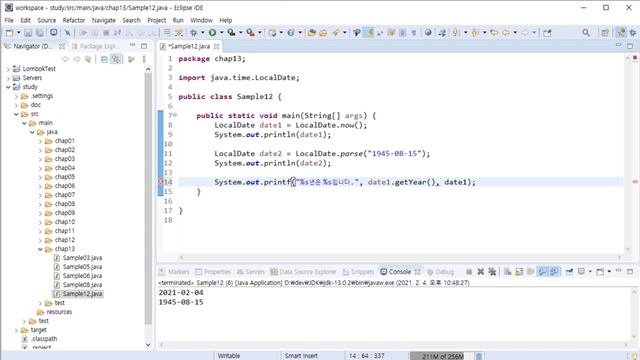Open the Refactor menu

click(x=73, y=20)
